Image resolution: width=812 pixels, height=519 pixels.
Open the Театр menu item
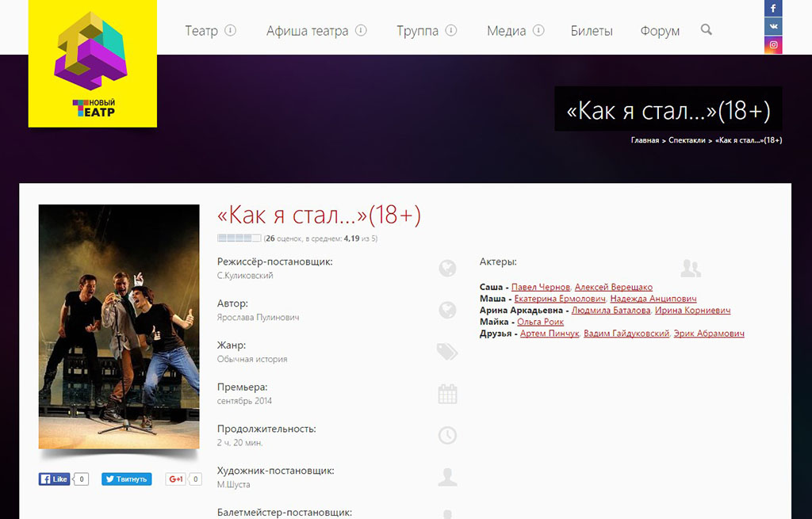click(x=201, y=31)
